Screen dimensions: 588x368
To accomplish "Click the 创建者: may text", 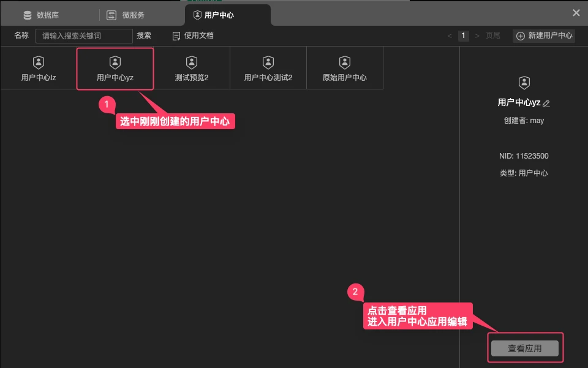I will coord(524,120).
